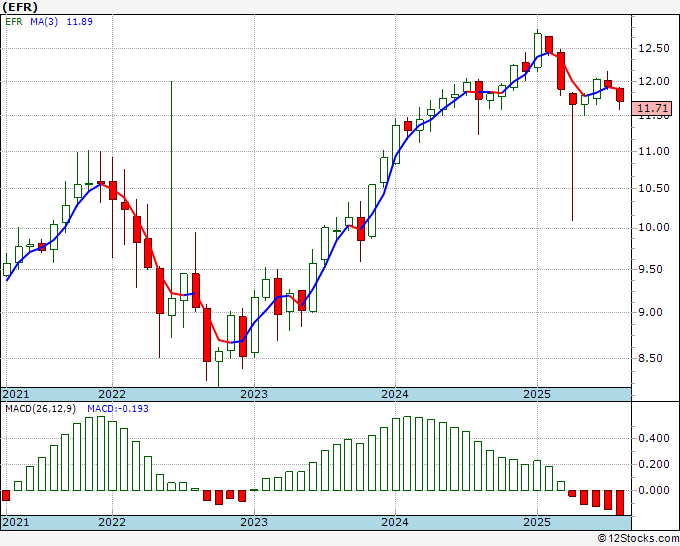Click 2023 on the price chart timeline
680x546 pixels.
click(x=254, y=394)
